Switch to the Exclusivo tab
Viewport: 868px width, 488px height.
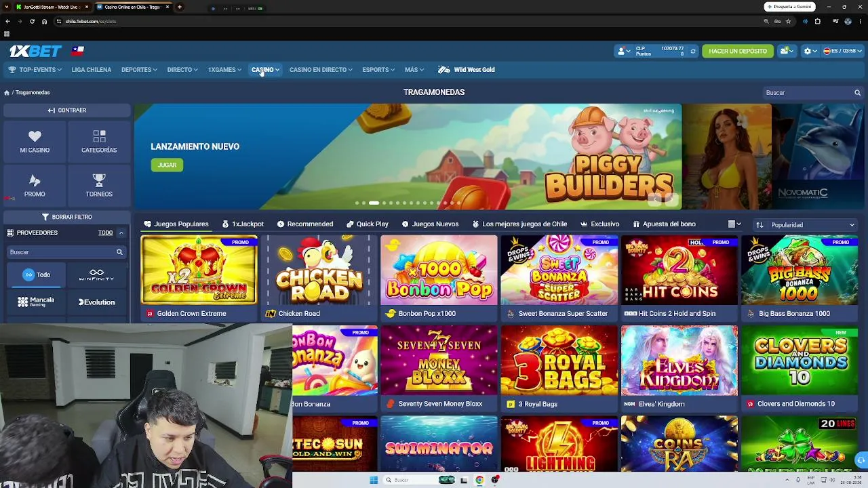(599, 224)
